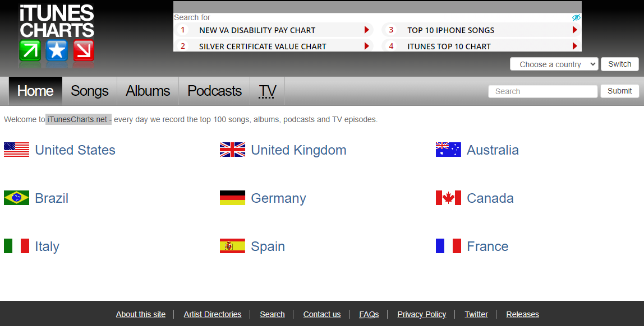Viewport: 644px width, 326px height.
Task: Click the Brazil flag icon
Action: (16, 198)
